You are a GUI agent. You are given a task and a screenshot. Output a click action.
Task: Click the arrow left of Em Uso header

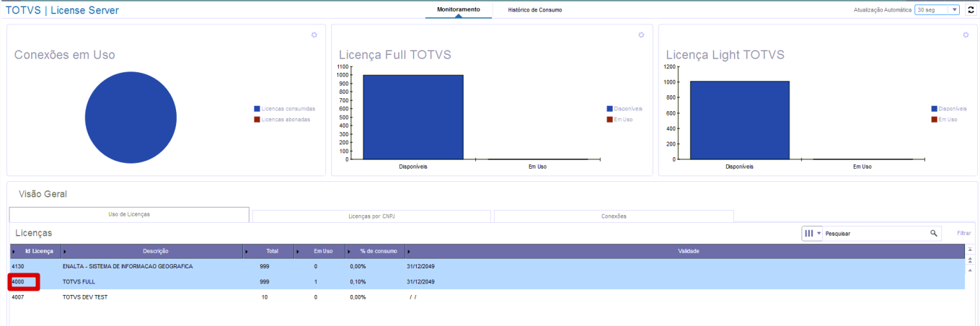coord(299,251)
